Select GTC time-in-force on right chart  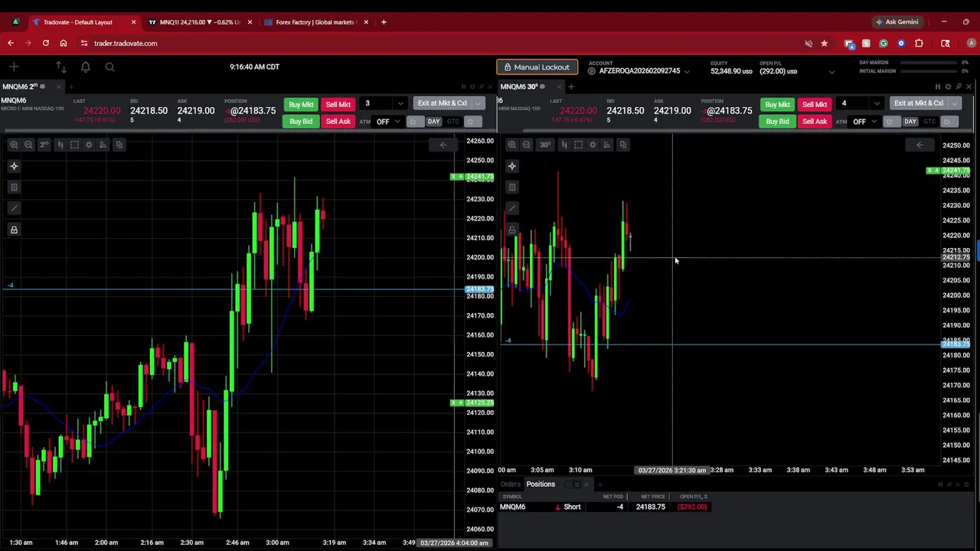pyautogui.click(x=929, y=122)
